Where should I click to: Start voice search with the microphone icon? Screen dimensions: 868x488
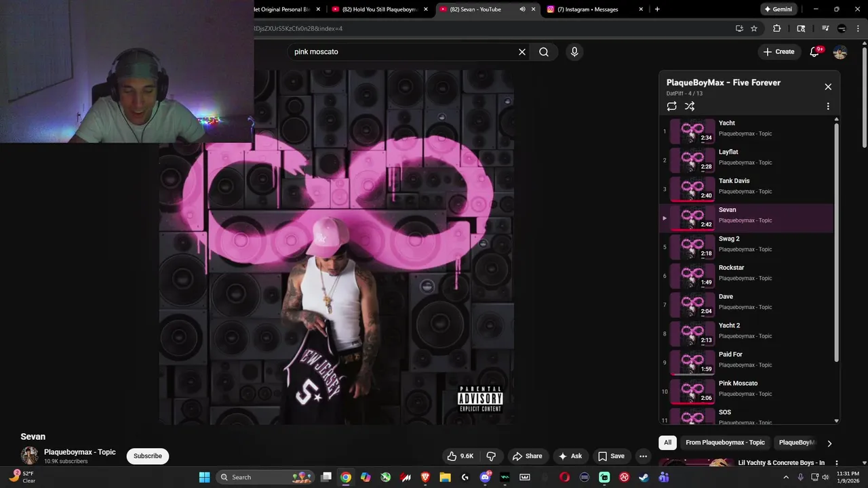tap(574, 52)
